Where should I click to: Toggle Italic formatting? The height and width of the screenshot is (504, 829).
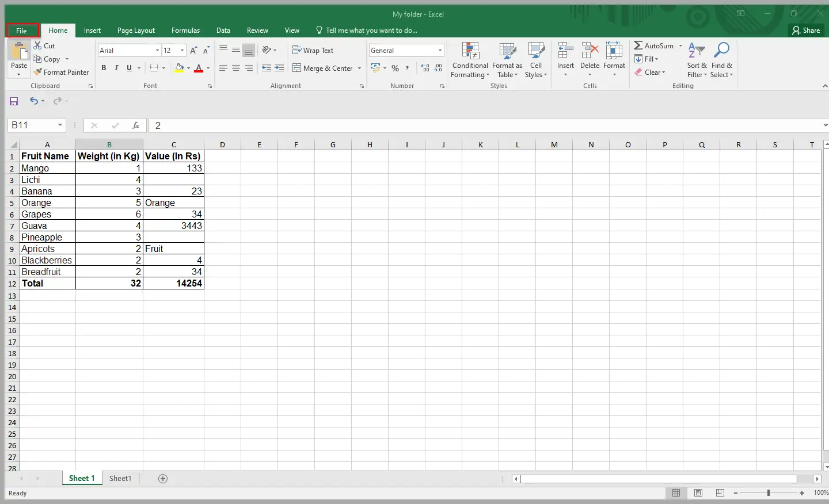coord(116,68)
